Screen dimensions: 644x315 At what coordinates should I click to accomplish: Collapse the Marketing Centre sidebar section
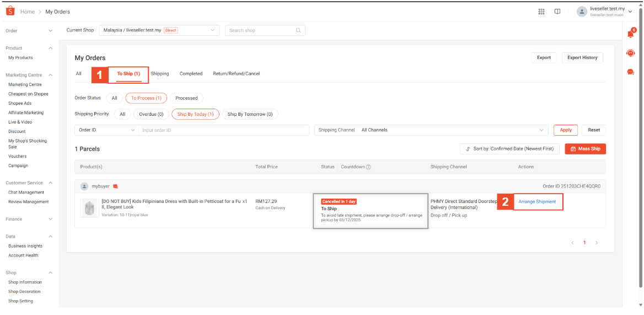pos(51,75)
